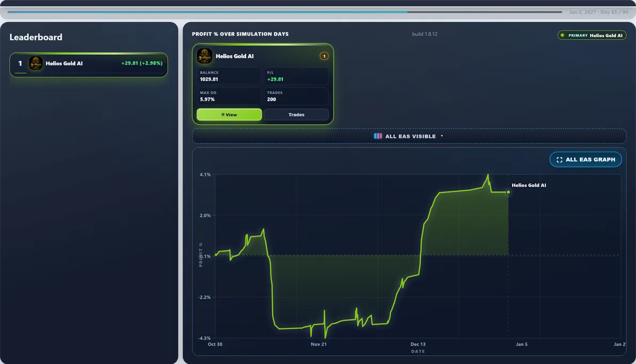The height and width of the screenshot is (364, 636).
Task: Click the rank number 1 in leaderboard
Action: tap(20, 63)
